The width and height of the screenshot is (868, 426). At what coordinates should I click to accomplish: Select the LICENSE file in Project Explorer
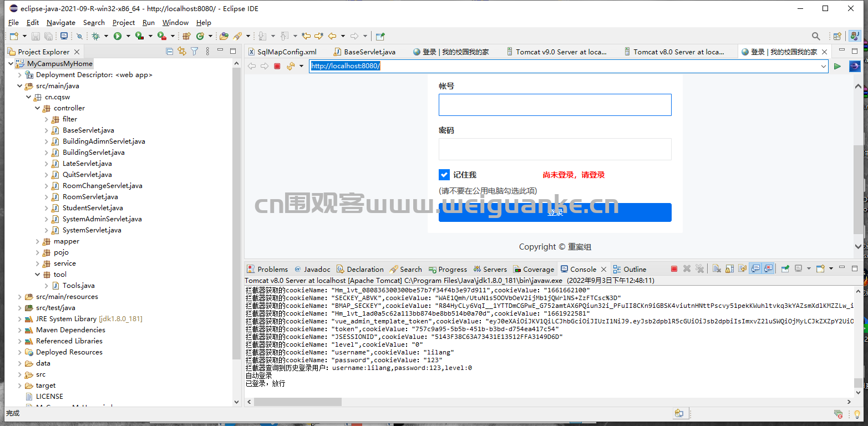pos(49,397)
